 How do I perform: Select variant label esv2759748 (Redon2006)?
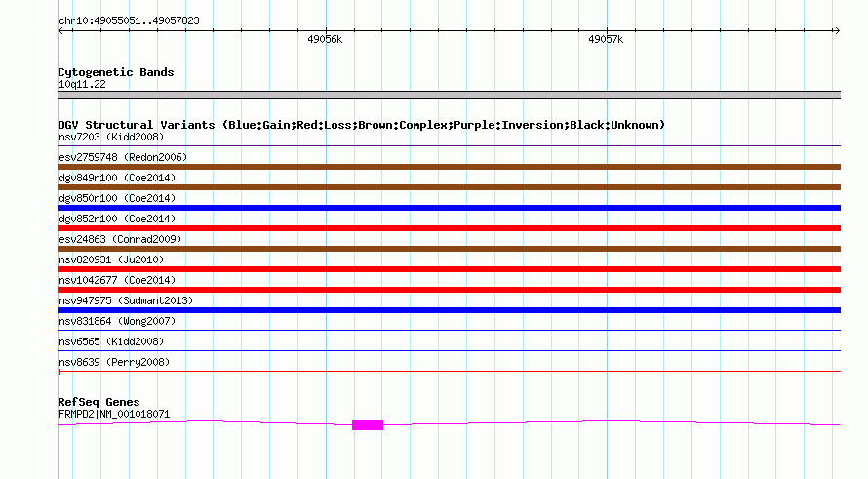tap(123, 157)
